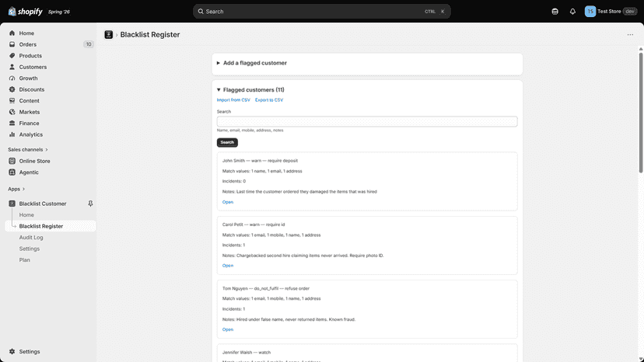Click 'John Smith — warn — require deposit' line

pyautogui.click(x=260, y=161)
